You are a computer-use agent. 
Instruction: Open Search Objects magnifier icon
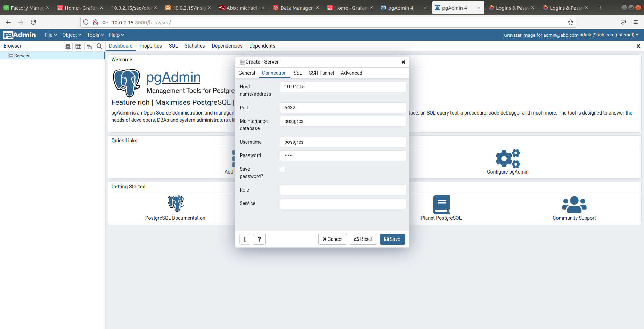[x=99, y=46]
